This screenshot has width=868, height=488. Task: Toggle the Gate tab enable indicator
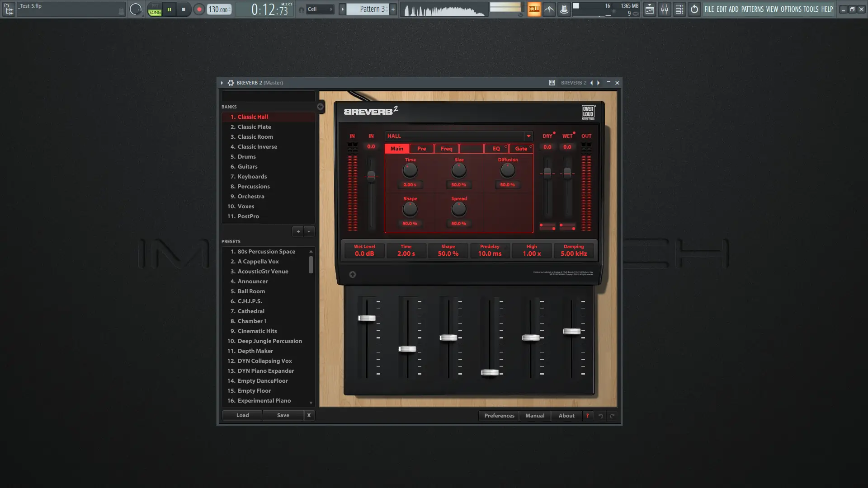pos(531,146)
